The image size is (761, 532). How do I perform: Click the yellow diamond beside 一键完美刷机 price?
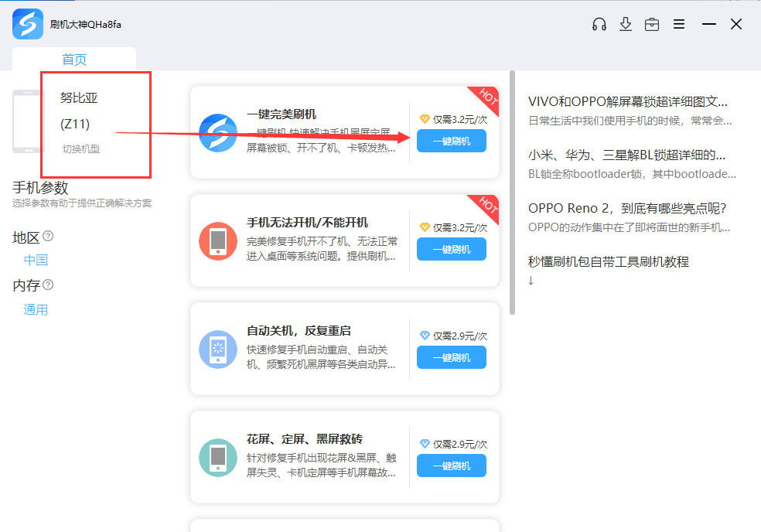(x=425, y=119)
